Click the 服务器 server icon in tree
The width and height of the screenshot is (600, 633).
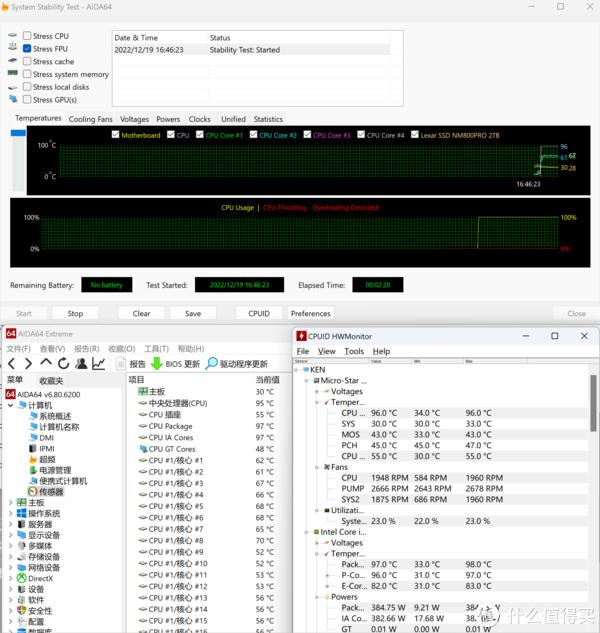point(22,524)
